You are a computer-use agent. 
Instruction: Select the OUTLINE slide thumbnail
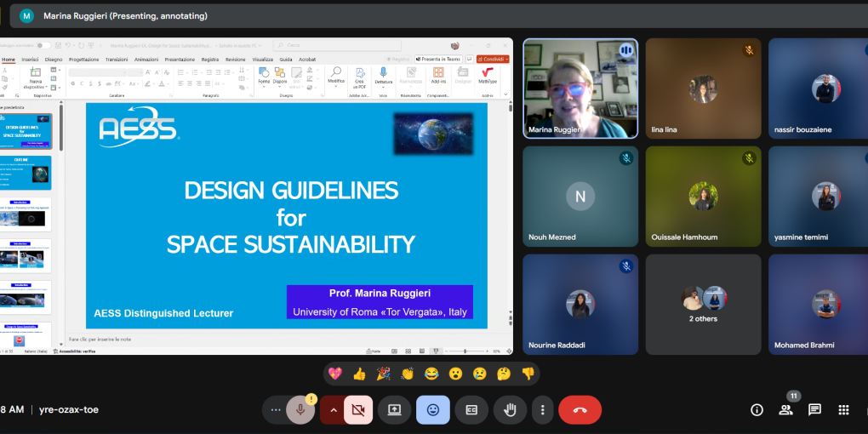click(x=26, y=173)
